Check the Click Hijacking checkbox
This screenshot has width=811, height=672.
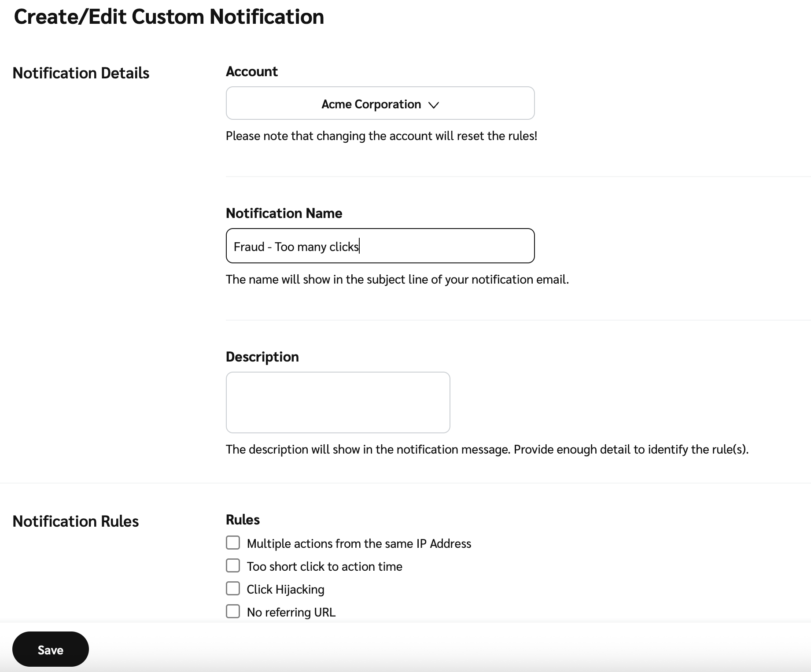coord(233,588)
